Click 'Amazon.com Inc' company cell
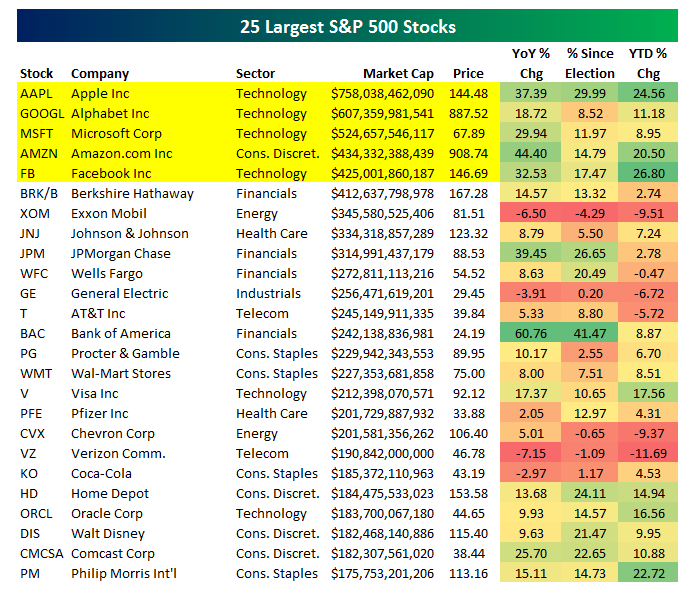 [x=122, y=154]
